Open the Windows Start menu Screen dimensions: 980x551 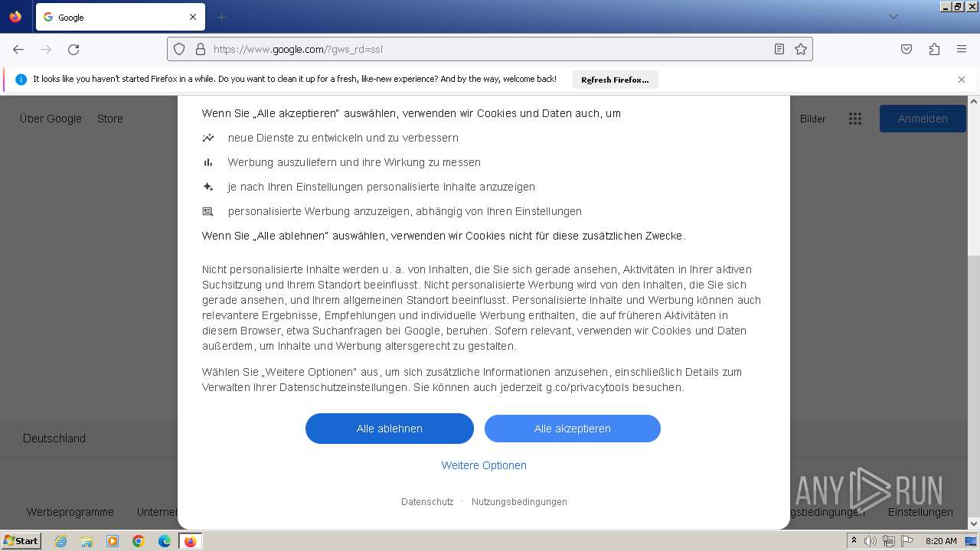[21, 540]
